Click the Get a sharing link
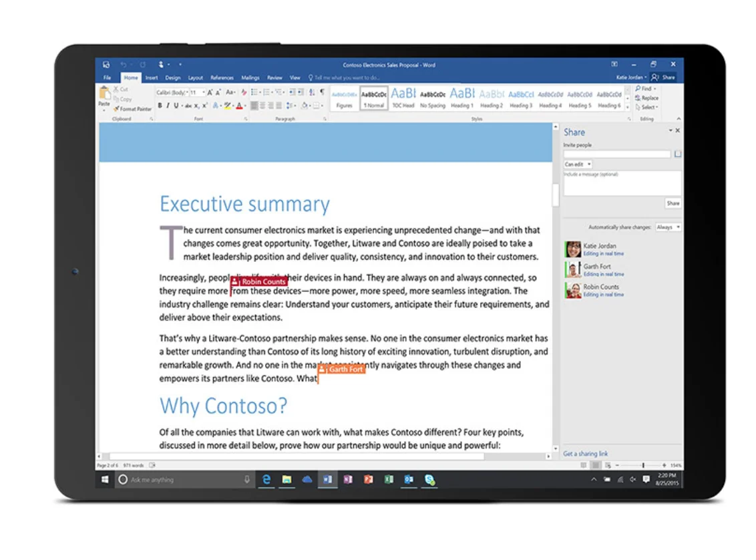756x560 pixels. (585, 454)
